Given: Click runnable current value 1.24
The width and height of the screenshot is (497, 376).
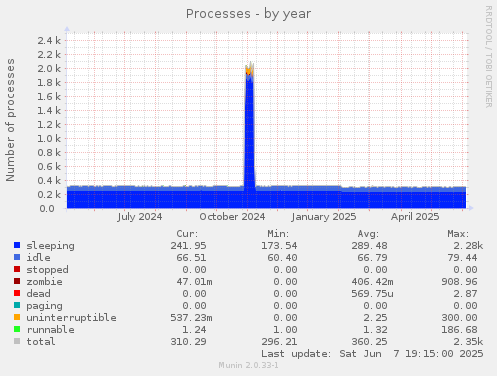Looking at the screenshot, I should (194, 330).
